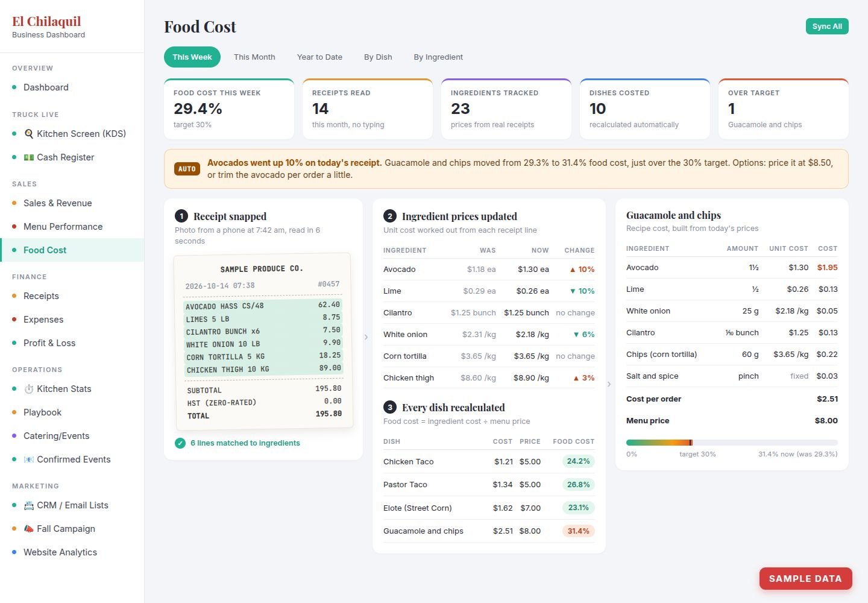Click the AUTO badge in the avocado alert

[x=187, y=169]
